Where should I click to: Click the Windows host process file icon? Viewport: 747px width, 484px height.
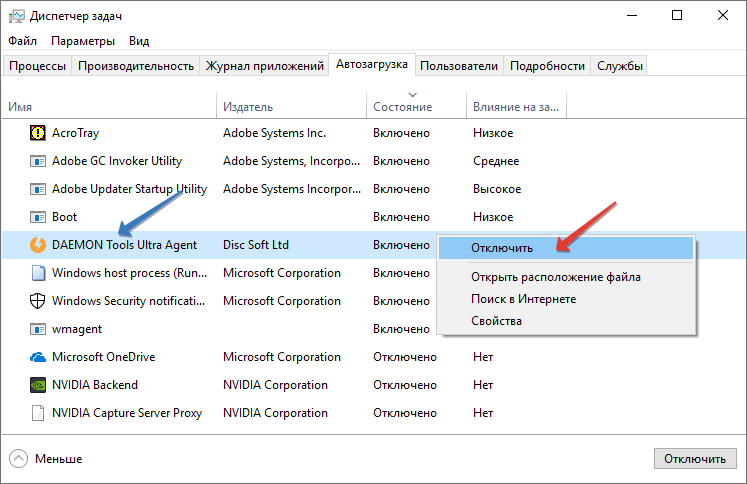[x=38, y=273]
